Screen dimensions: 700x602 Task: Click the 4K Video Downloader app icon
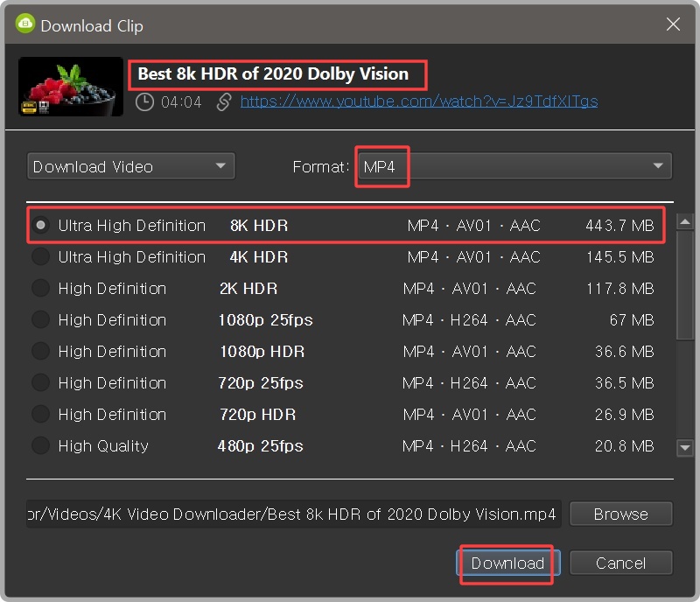tap(24, 24)
